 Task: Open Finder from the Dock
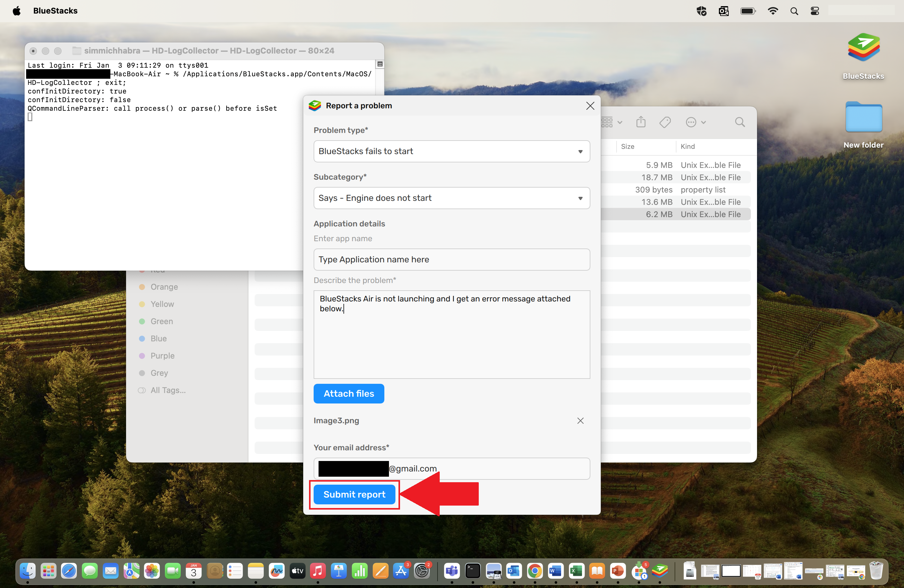click(28, 571)
